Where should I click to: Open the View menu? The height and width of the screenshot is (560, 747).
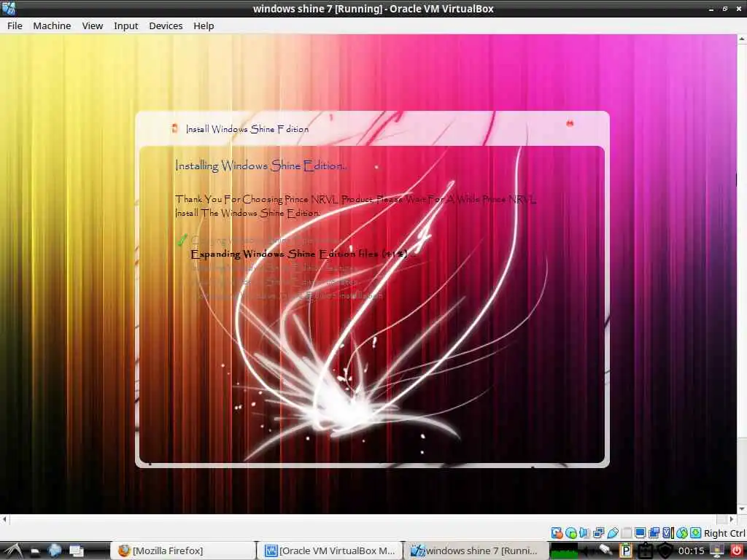click(x=93, y=26)
